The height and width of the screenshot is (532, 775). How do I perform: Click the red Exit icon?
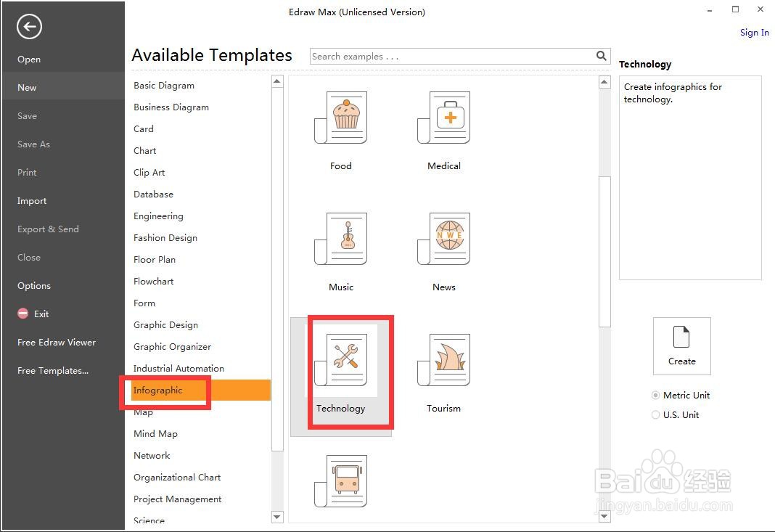tap(22, 314)
